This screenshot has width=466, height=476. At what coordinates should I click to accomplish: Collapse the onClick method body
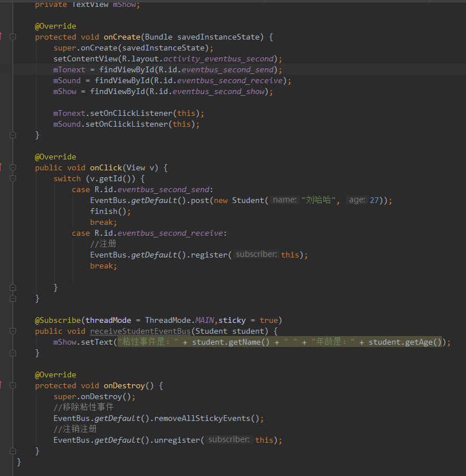click(x=13, y=167)
